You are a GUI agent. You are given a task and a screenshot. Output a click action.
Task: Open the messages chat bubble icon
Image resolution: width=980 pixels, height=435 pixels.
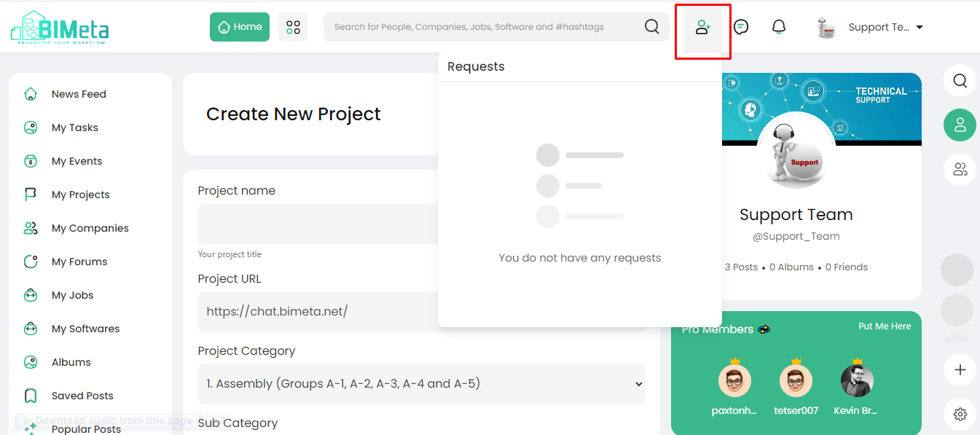coord(741,28)
